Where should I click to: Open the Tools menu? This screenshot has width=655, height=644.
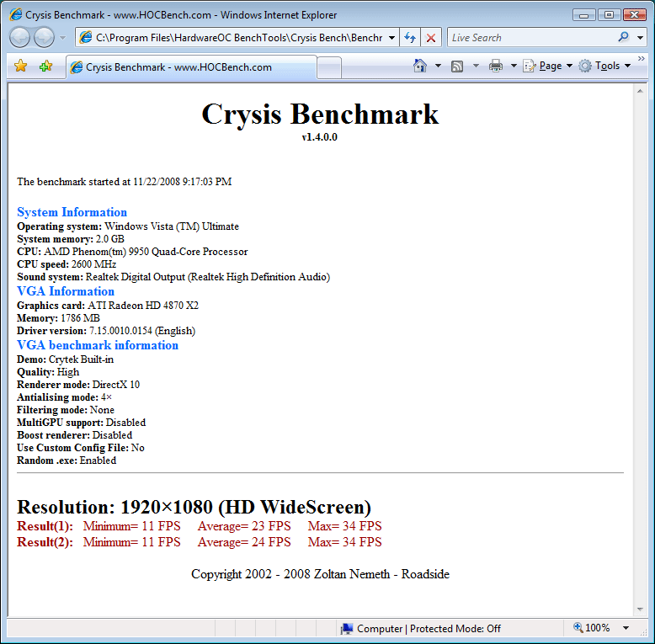(x=604, y=66)
